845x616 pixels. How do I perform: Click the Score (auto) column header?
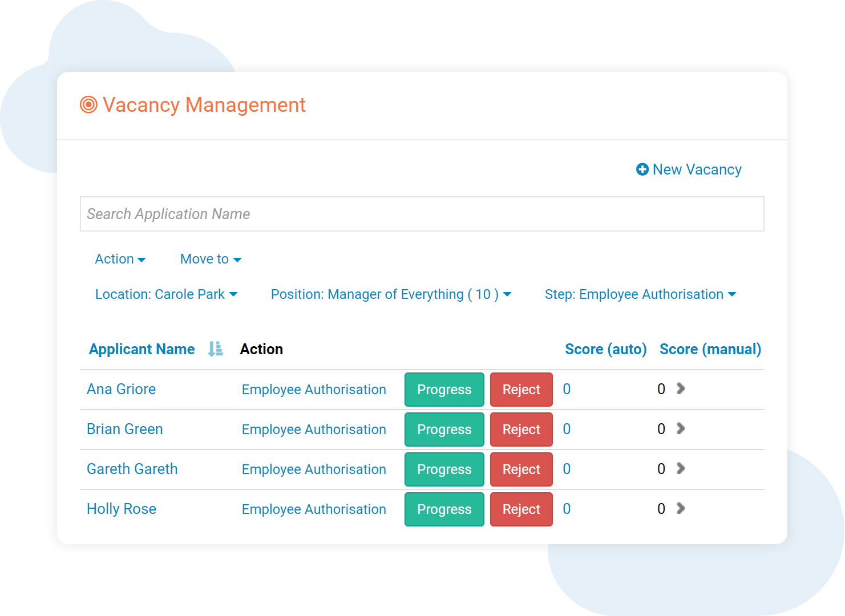pyautogui.click(x=605, y=348)
